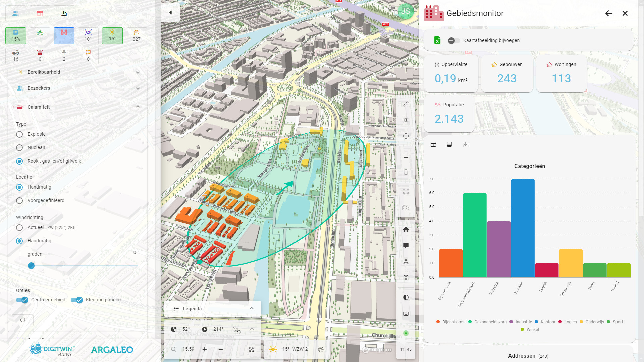Toggle the contrast half-circle icon
Image resolution: width=644 pixels, height=362 pixels.
pos(406,297)
